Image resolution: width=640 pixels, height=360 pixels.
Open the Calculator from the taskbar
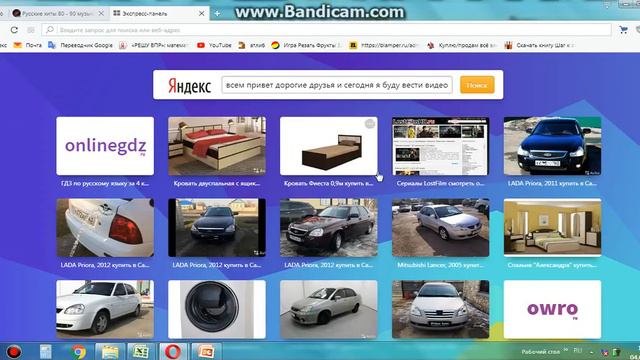coord(46,351)
